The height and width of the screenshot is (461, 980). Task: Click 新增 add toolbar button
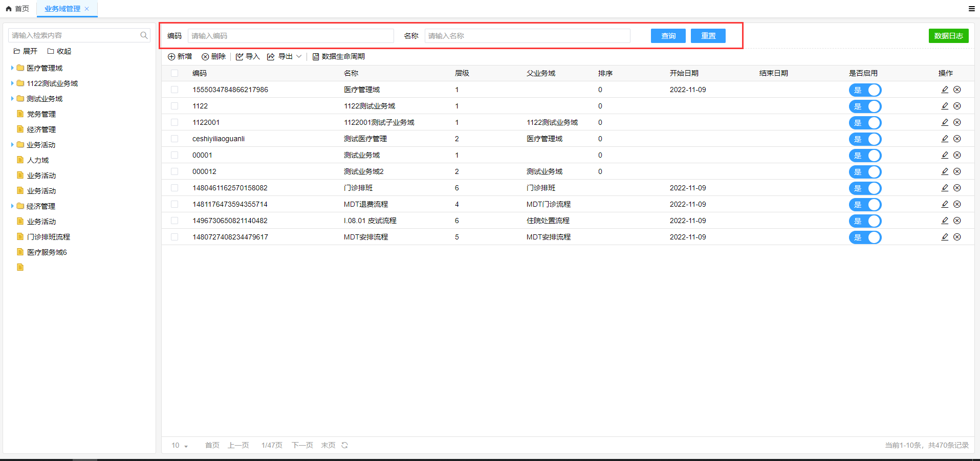[180, 56]
